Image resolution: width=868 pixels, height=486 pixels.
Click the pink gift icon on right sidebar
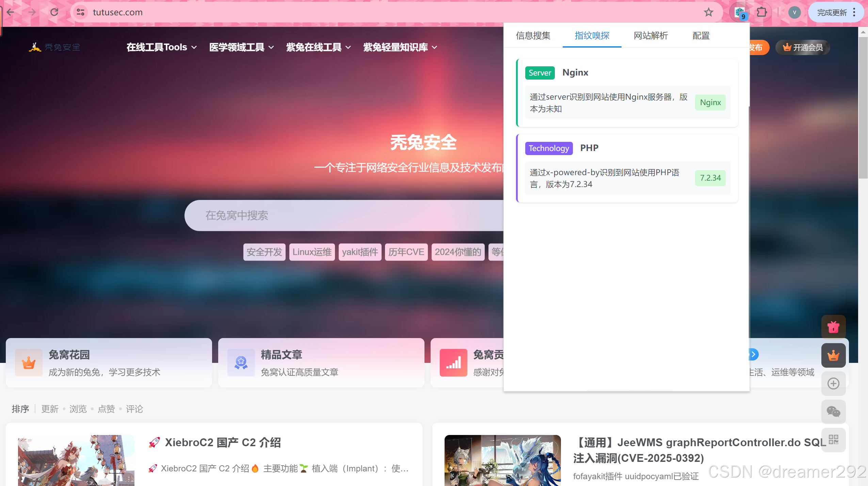click(x=833, y=327)
